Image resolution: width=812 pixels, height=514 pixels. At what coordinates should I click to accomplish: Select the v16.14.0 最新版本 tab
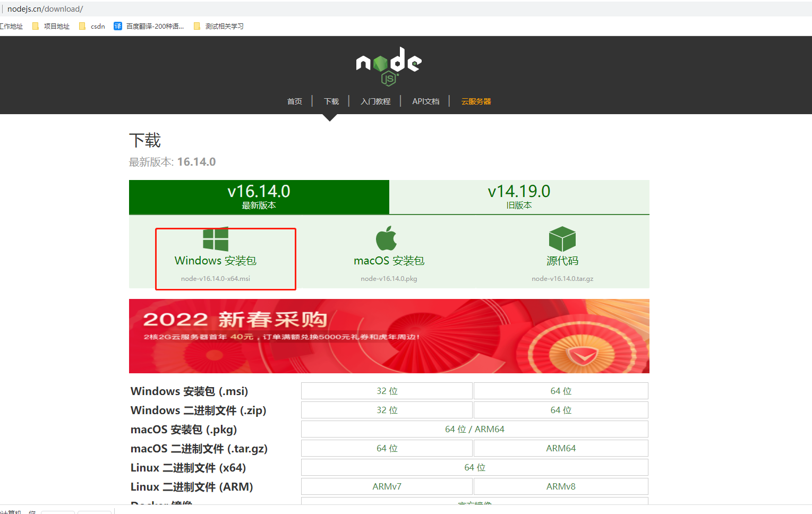(x=259, y=197)
